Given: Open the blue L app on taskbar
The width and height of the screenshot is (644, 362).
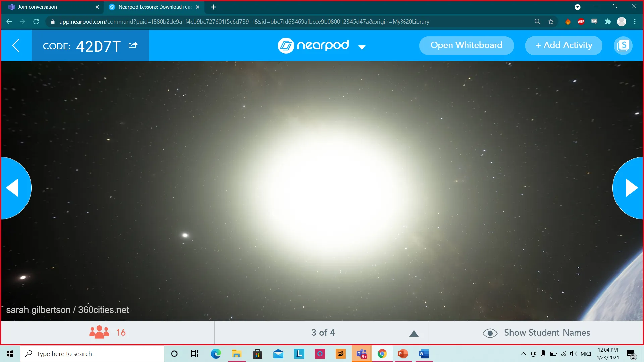Looking at the screenshot, I should (299, 354).
